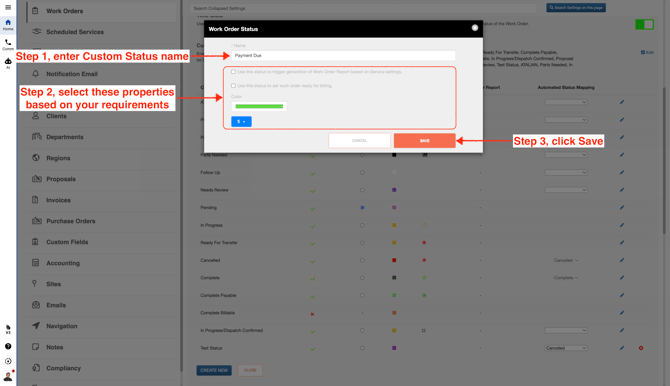The image size is (670, 386).
Task: Toggle the green switch at top right
Action: pos(644,24)
